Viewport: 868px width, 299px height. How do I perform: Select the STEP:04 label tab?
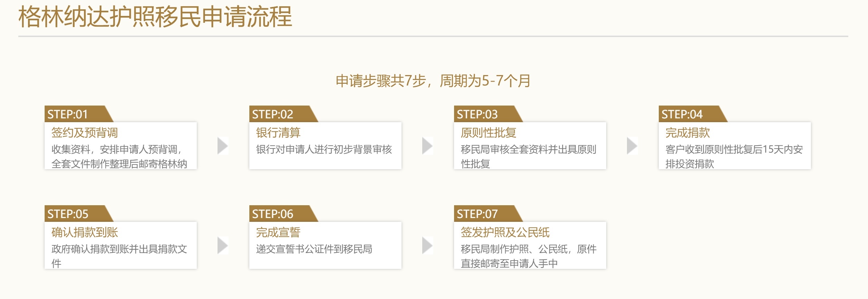click(x=693, y=114)
